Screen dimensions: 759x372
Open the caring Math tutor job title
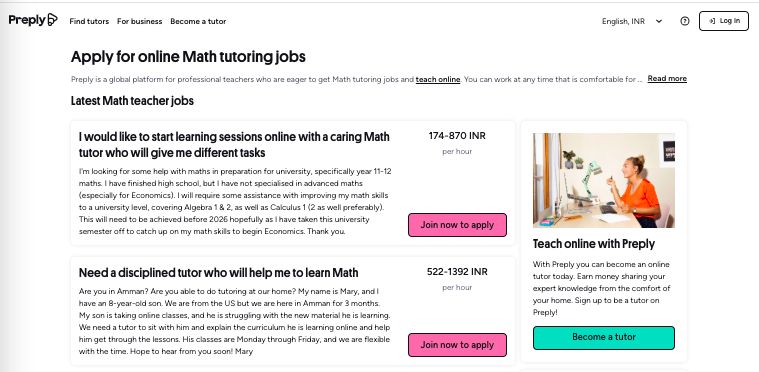234,145
